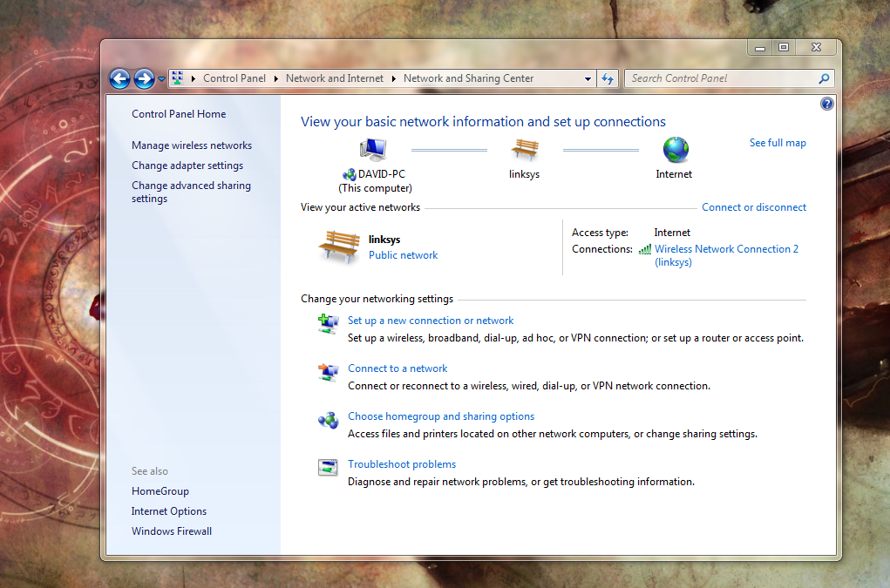Select the Network and Internet breadcrumb

click(x=335, y=78)
